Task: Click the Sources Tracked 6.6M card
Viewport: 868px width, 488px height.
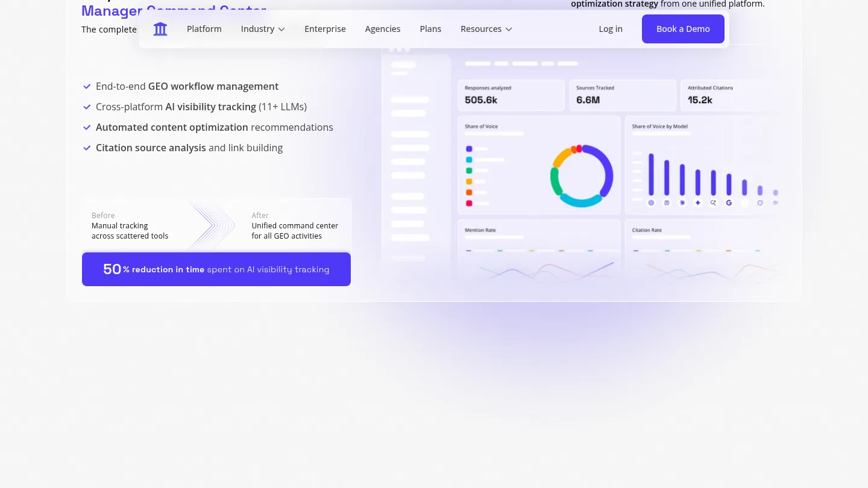Action: click(x=623, y=95)
